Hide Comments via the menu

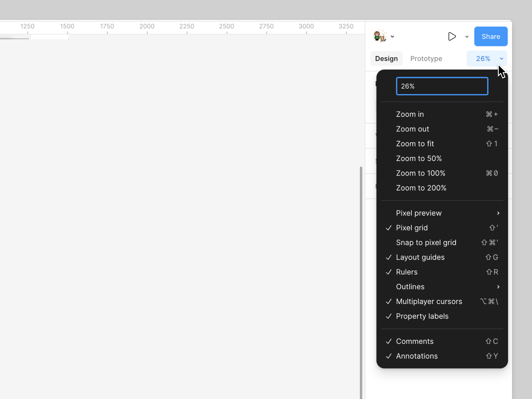pos(415,341)
